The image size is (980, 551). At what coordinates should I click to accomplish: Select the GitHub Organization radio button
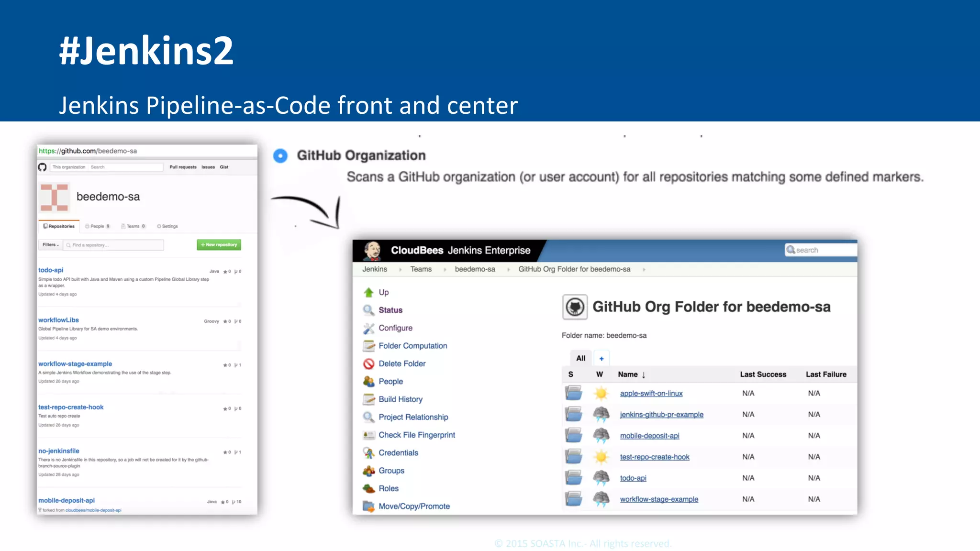coord(280,156)
